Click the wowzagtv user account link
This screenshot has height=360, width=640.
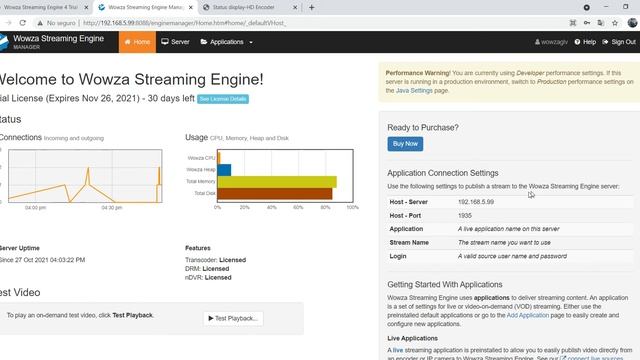point(551,42)
